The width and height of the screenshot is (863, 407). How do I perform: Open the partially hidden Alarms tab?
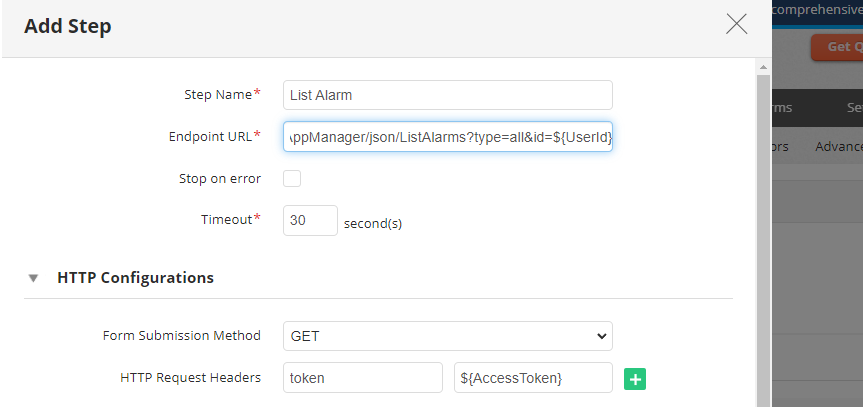point(780,108)
